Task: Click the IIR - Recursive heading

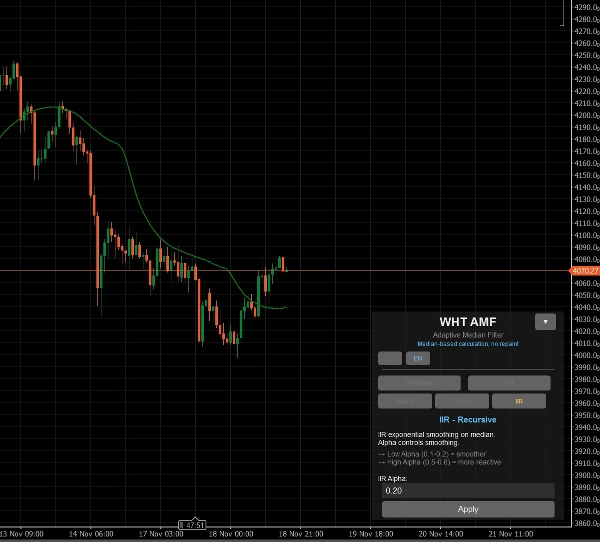Action: 467,420
